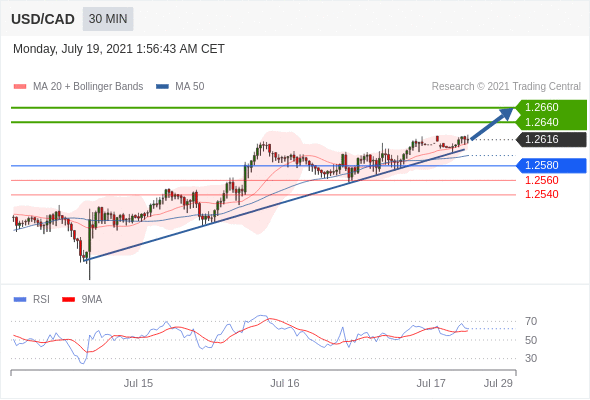Open the Research Trading Central copyright text
The image size is (590, 400).
506,87
